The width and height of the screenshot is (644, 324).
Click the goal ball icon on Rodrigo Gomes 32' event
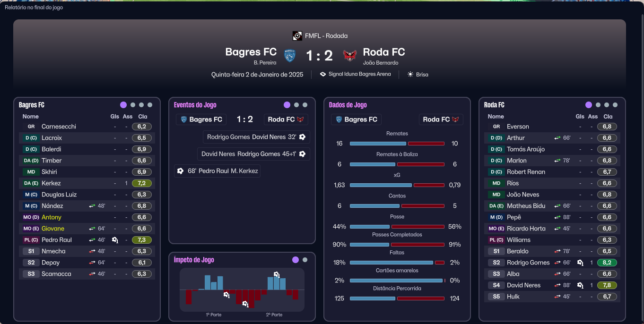[302, 137]
